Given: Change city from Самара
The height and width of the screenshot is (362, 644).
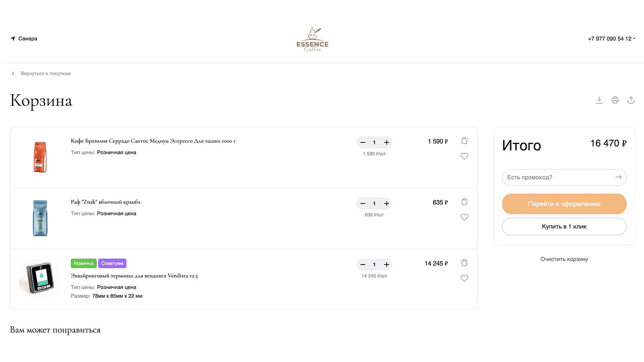Looking at the screenshot, I should (x=24, y=39).
